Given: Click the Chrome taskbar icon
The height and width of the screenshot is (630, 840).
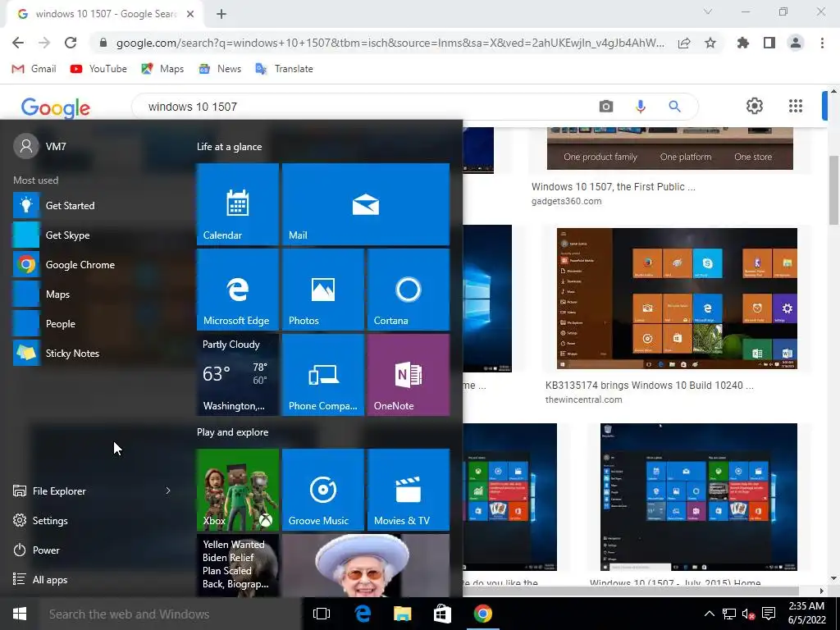Looking at the screenshot, I should (482, 614).
